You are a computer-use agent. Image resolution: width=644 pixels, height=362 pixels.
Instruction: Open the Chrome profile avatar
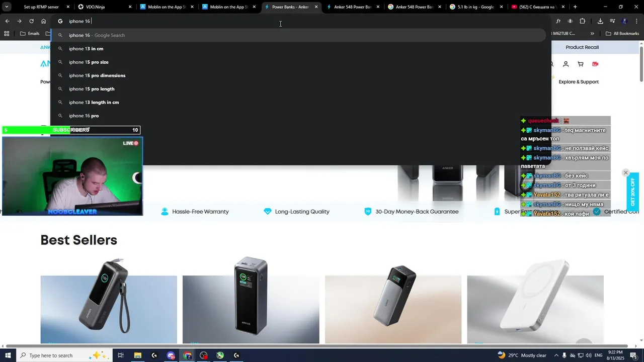pos(625,21)
